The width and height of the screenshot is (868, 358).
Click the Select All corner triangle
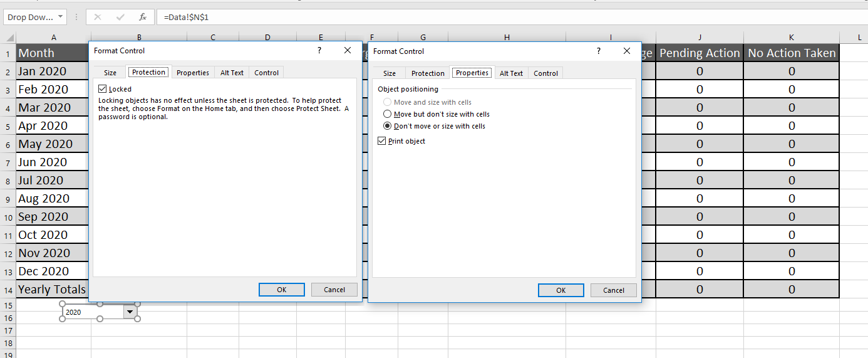coord(9,38)
